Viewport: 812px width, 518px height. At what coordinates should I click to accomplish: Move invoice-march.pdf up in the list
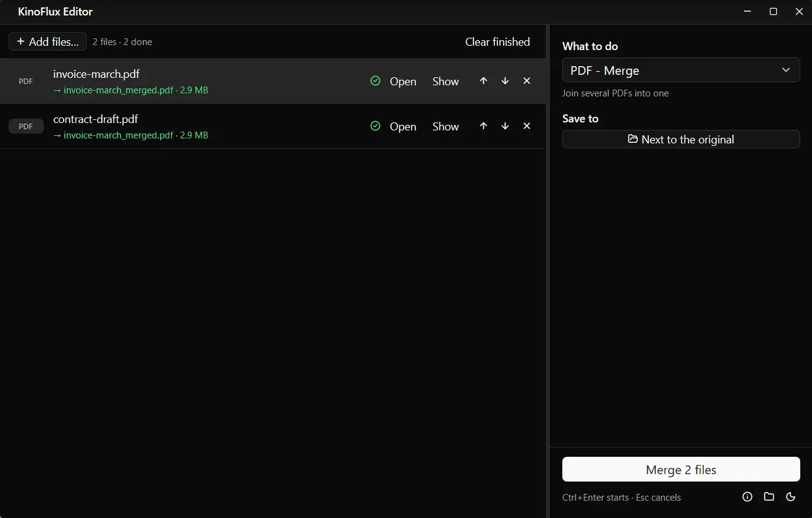tap(483, 81)
